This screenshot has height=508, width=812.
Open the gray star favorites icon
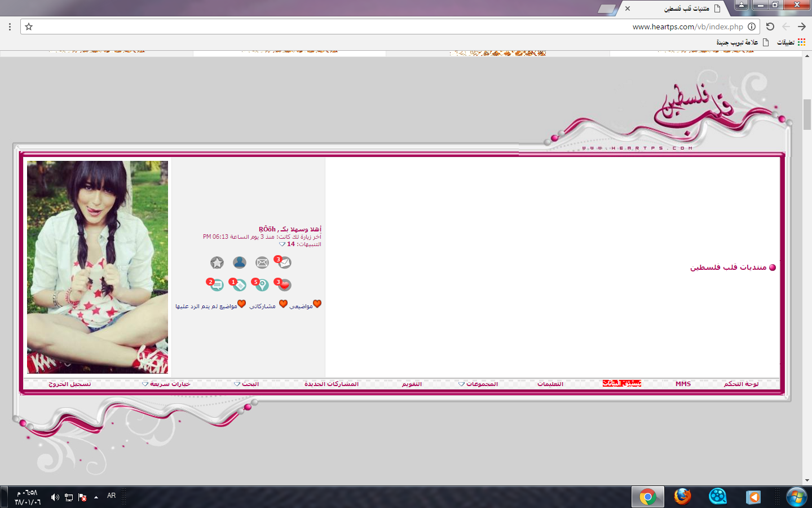[x=217, y=262]
